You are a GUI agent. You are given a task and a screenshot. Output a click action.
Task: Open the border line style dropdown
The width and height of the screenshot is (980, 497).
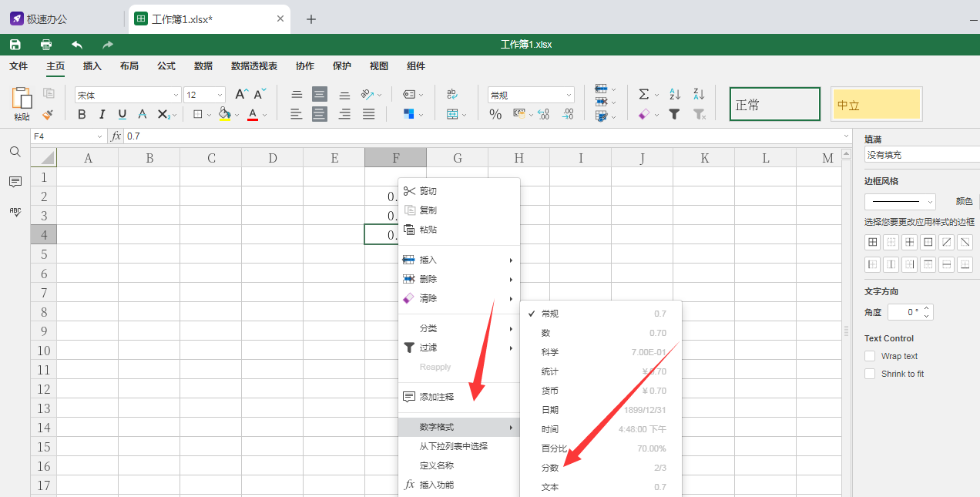900,202
